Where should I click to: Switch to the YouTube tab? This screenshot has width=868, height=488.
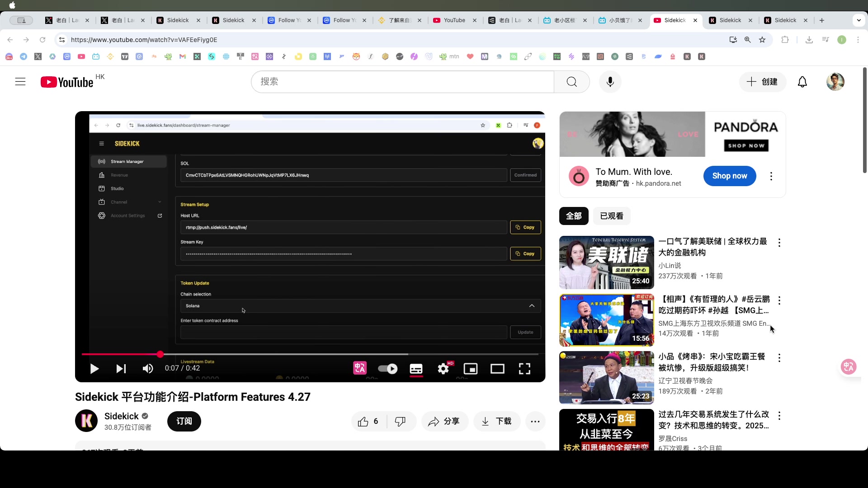455,20
